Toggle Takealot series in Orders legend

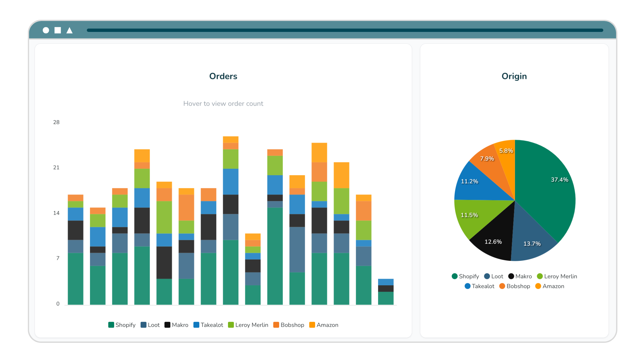click(208, 325)
